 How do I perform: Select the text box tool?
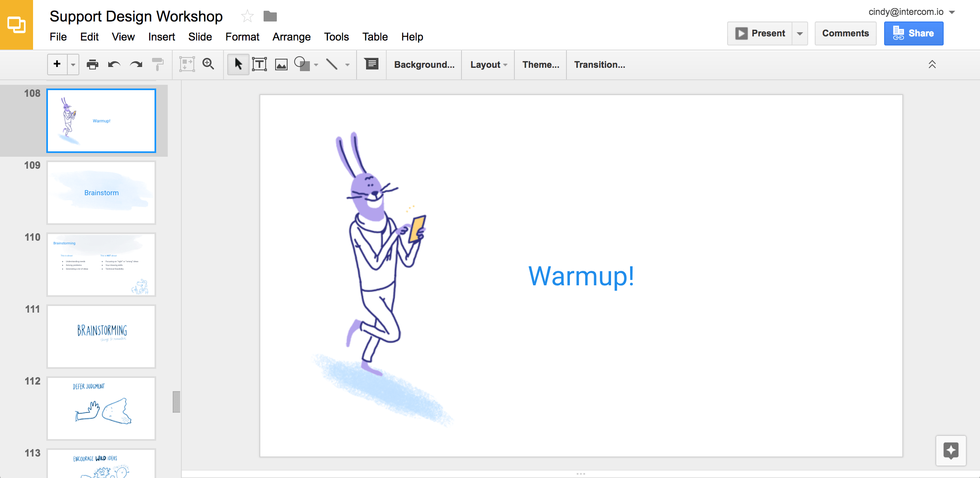[x=259, y=65]
